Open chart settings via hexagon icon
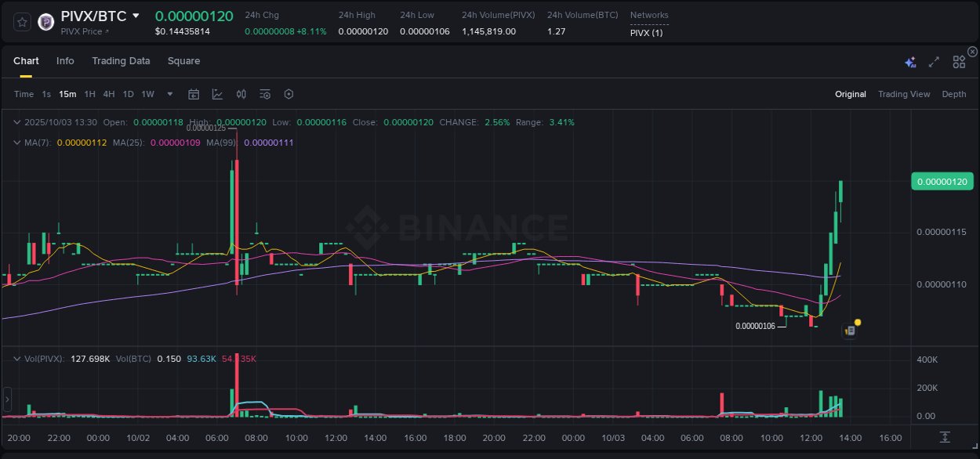 [289, 94]
